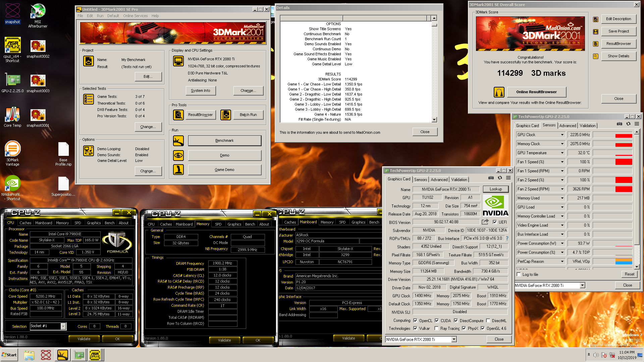Open Superposition file on desktop

(63, 186)
